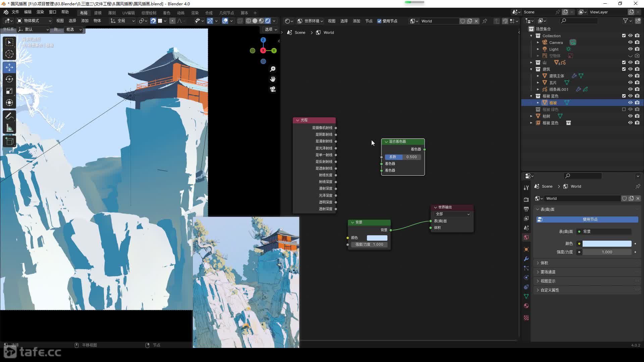The width and height of the screenshot is (644, 362).
Task: Toggle the 山 collection checkbox
Action: [624, 62]
